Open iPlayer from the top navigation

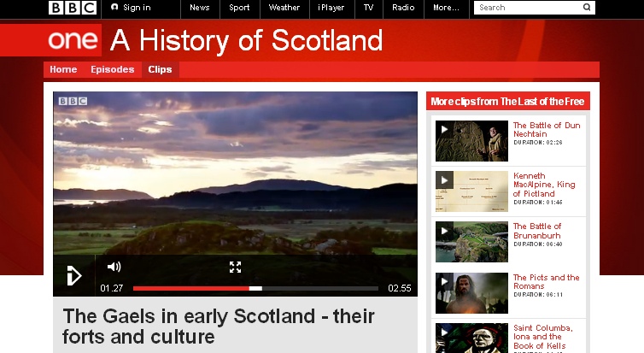(x=331, y=8)
